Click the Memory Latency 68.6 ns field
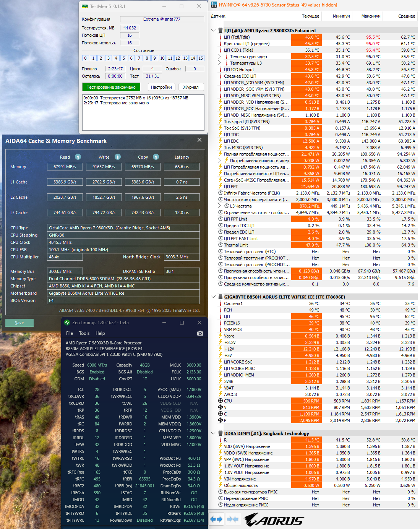Image resolution: width=420 pixels, height=529 pixels. (182, 167)
